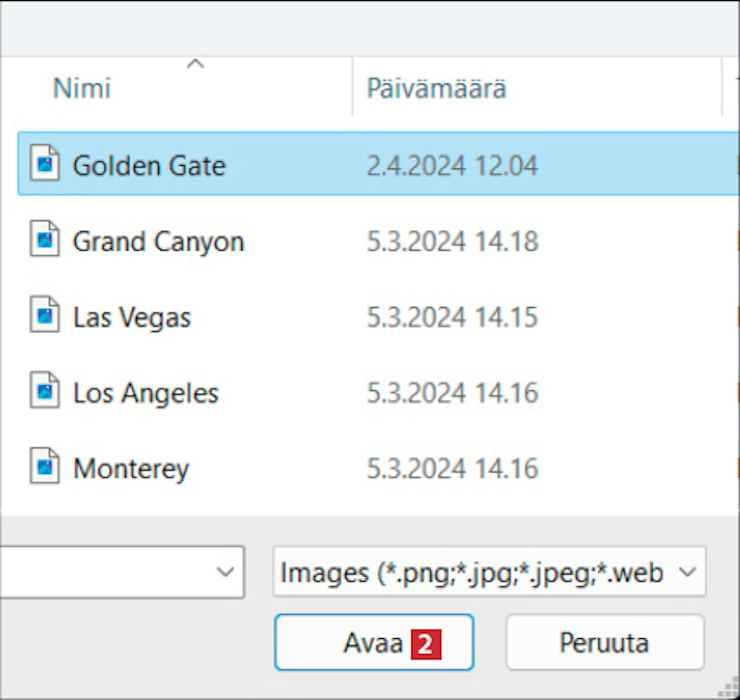Click the sort arrow above Nimi
Screen dimensions: 740x700
click(x=195, y=64)
